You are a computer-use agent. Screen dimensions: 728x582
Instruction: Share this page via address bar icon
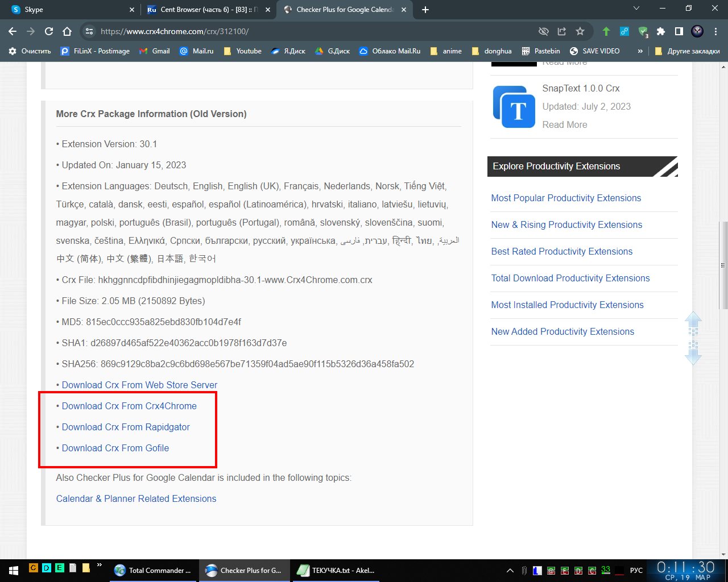[x=562, y=31]
